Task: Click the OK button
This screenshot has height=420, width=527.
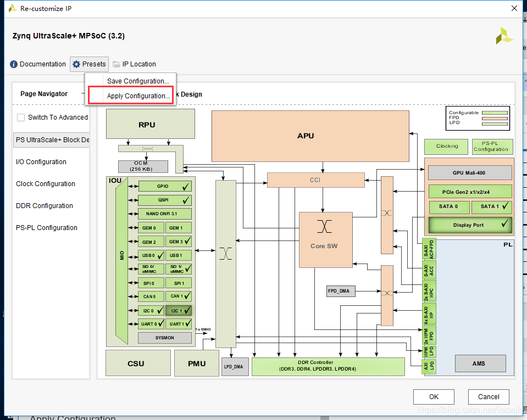Action: (434, 396)
